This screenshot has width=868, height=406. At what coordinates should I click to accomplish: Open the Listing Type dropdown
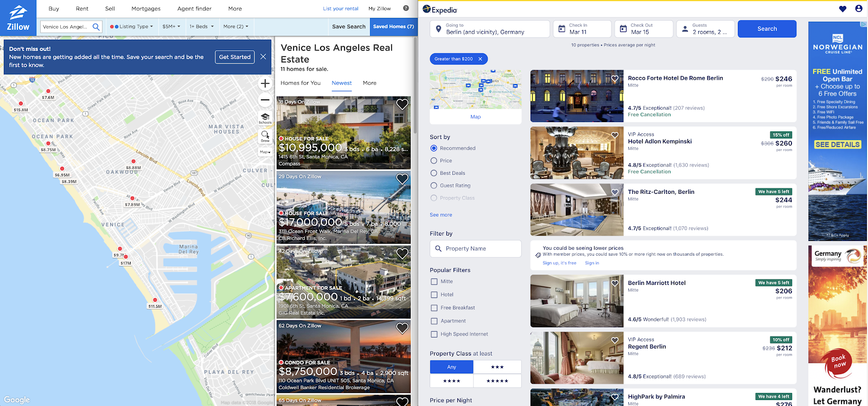click(131, 27)
